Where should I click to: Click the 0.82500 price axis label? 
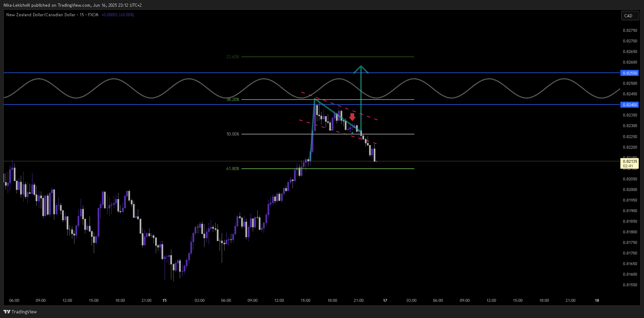coord(630,83)
